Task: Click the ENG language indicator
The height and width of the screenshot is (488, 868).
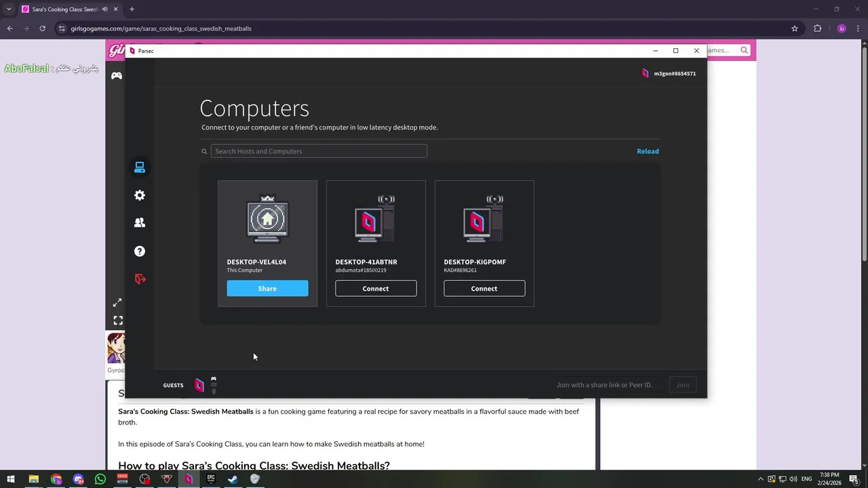Action: [x=806, y=479]
